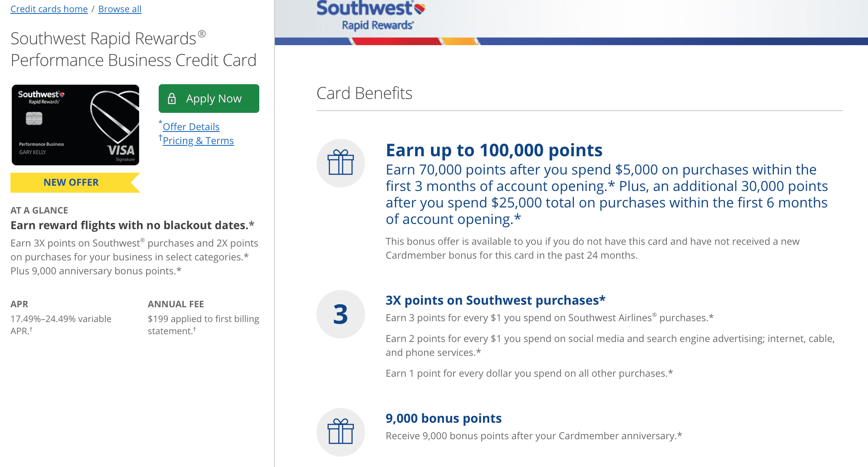The width and height of the screenshot is (868, 467).
Task: Click the 3X points on Southwest purchases heading
Action: click(495, 300)
